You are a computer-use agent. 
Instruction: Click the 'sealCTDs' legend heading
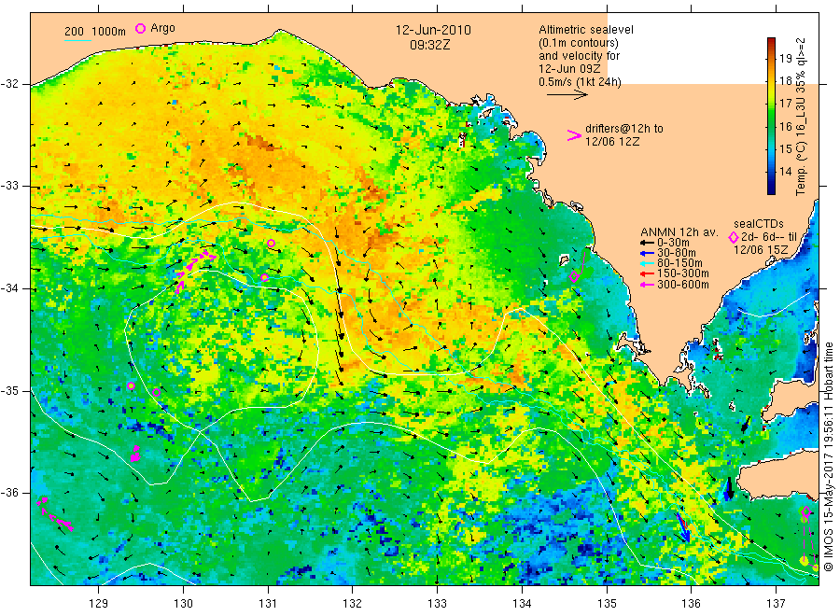[x=759, y=224]
